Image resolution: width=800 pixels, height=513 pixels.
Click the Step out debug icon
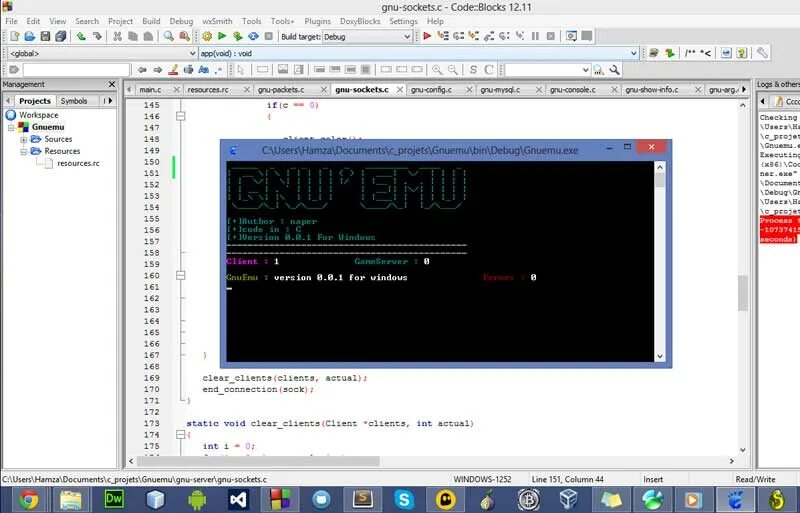(x=489, y=36)
